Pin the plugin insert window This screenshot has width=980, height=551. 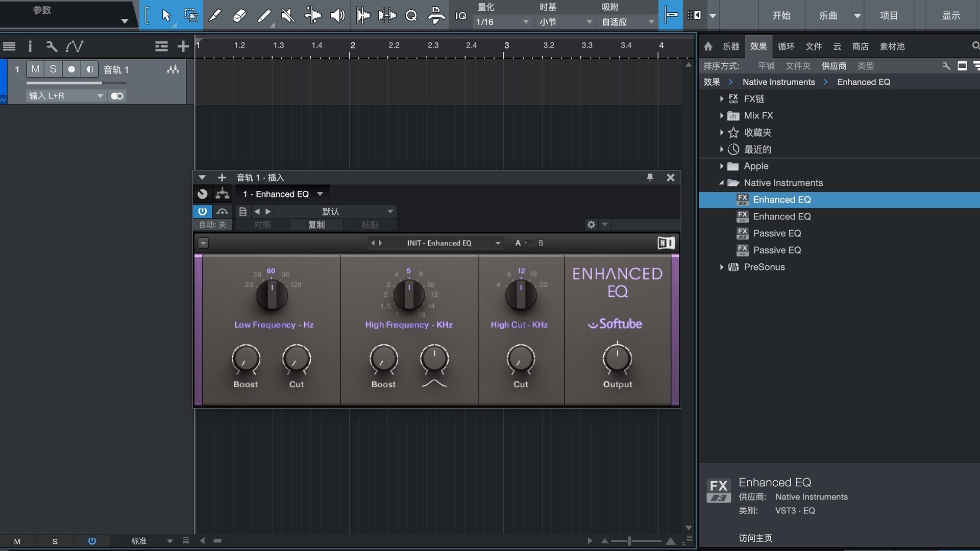(650, 178)
